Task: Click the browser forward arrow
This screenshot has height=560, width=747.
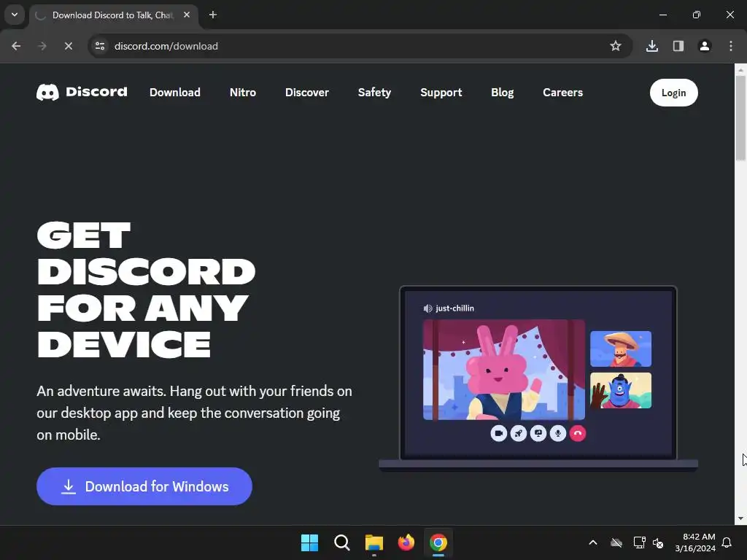Action: [42, 46]
